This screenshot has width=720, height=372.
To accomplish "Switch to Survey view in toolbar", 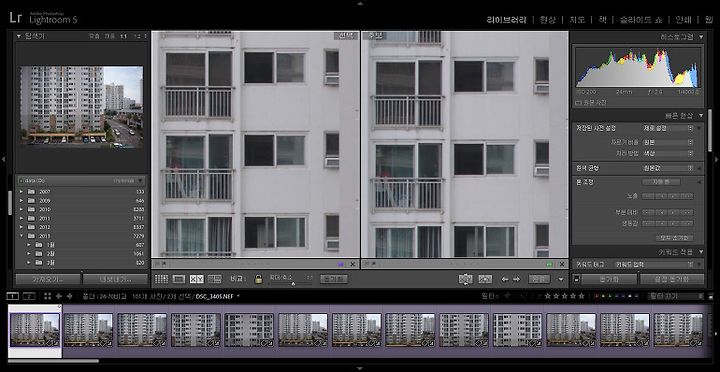I will click(x=214, y=279).
